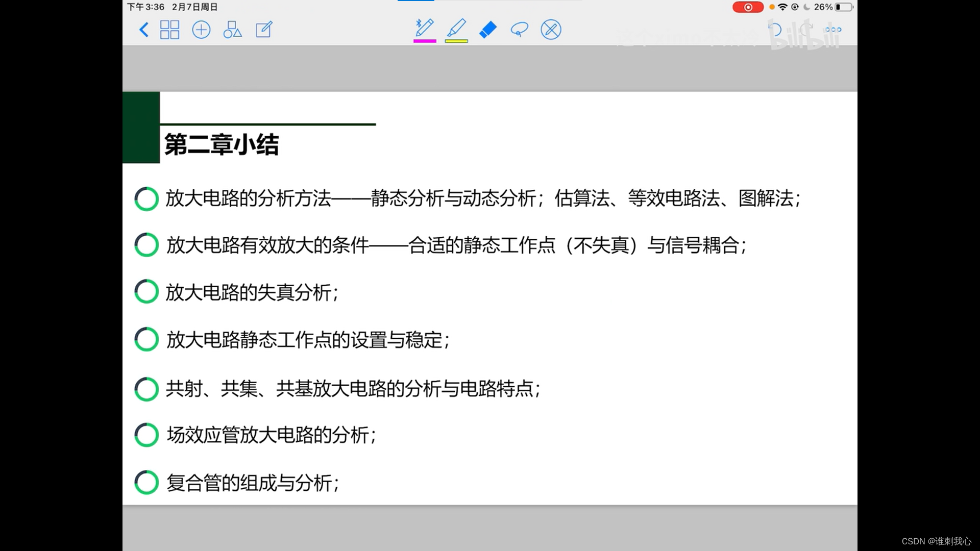The height and width of the screenshot is (551, 980).
Task: Click the yellow highlighter color bar
Action: point(456,41)
